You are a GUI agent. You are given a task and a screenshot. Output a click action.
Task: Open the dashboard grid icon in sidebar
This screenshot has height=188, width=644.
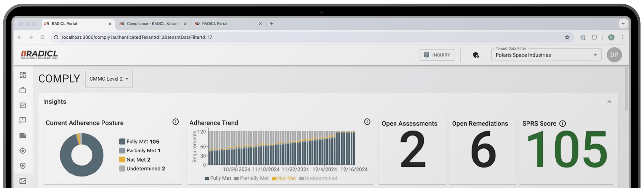point(23,75)
